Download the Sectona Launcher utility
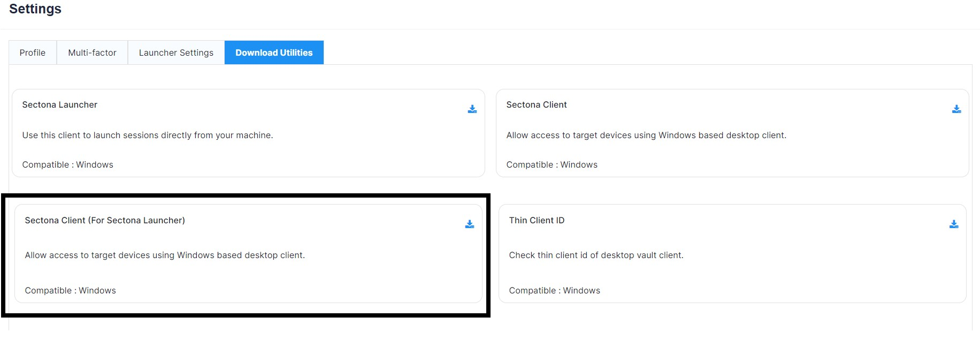 coord(472,109)
